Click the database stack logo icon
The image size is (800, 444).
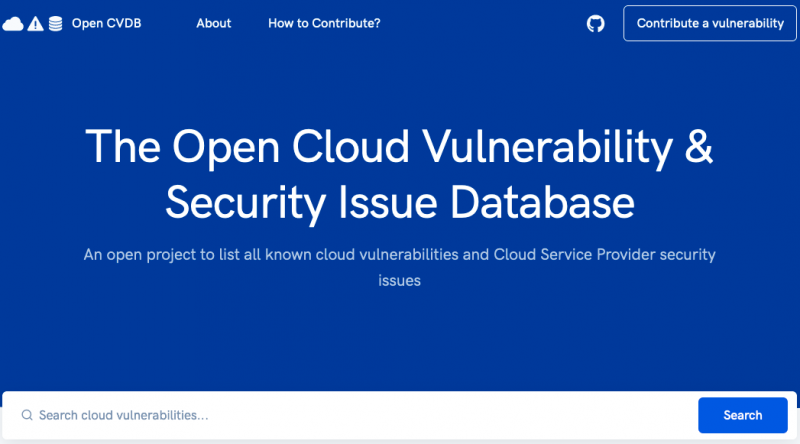point(55,23)
